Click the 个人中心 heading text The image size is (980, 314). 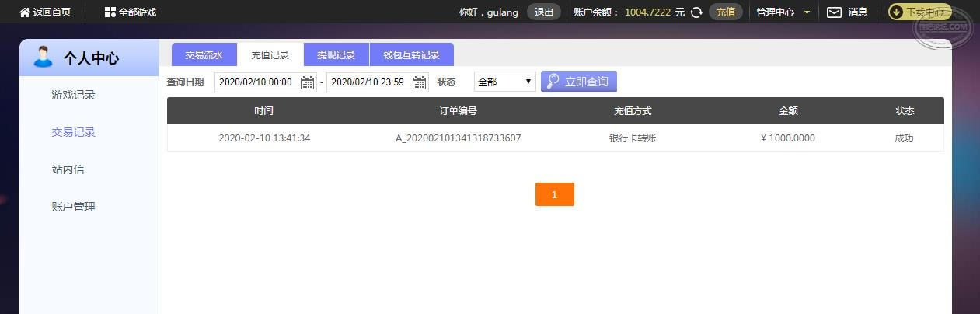click(x=91, y=58)
